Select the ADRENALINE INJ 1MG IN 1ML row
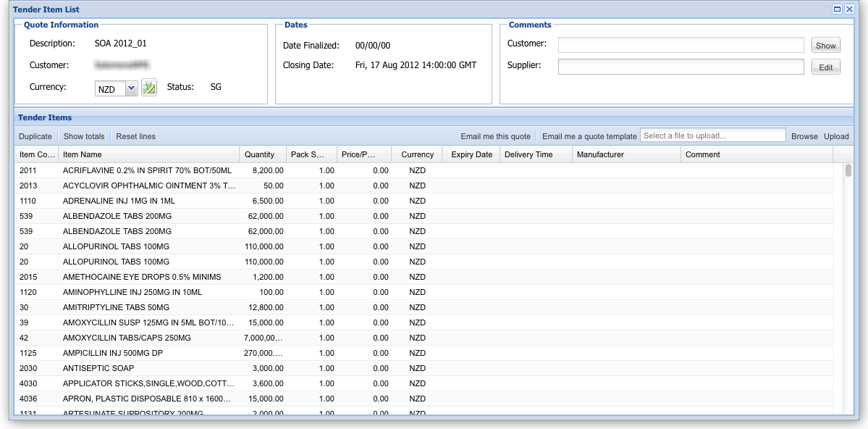Image resolution: width=868 pixels, height=429 pixels. pyautogui.click(x=424, y=201)
